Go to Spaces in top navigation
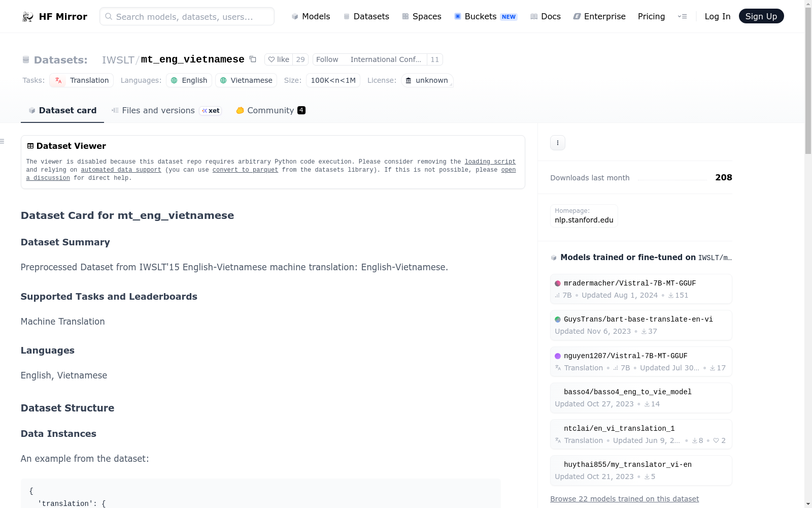The height and width of the screenshot is (508, 812). tap(421, 16)
